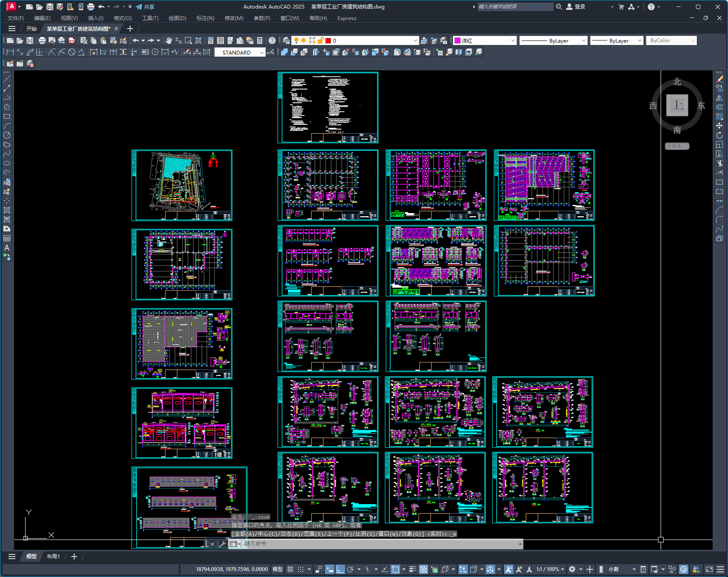
Task: Click the search magnifier icon in title bar
Action: pyautogui.click(x=559, y=7)
